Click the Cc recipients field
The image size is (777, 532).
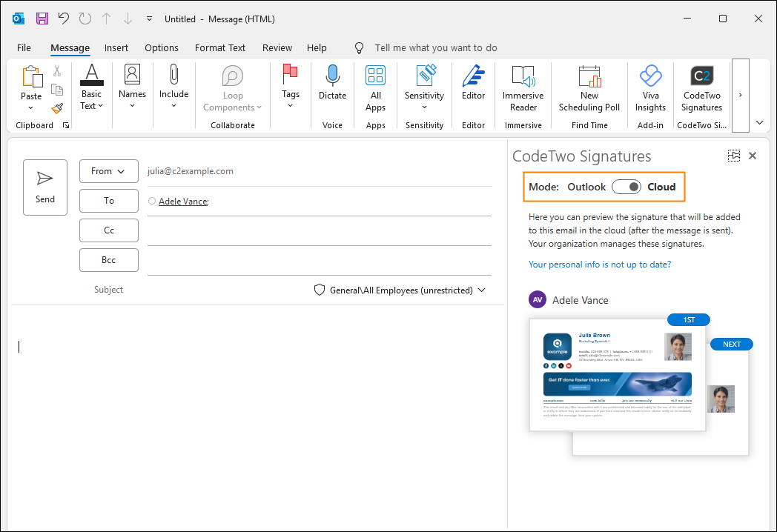[319, 231]
